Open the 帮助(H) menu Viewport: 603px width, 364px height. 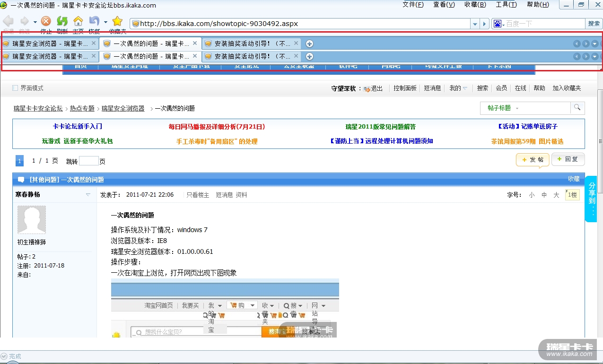[538, 5]
